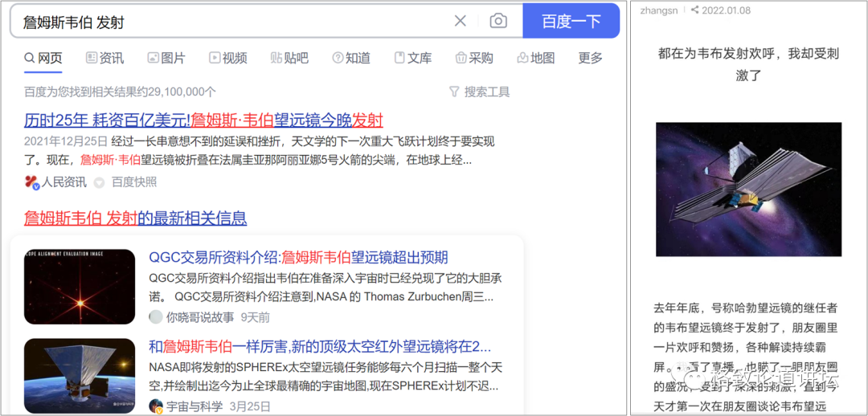Select the 网页 tab
868x416 pixels.
[x=43, y=58]
